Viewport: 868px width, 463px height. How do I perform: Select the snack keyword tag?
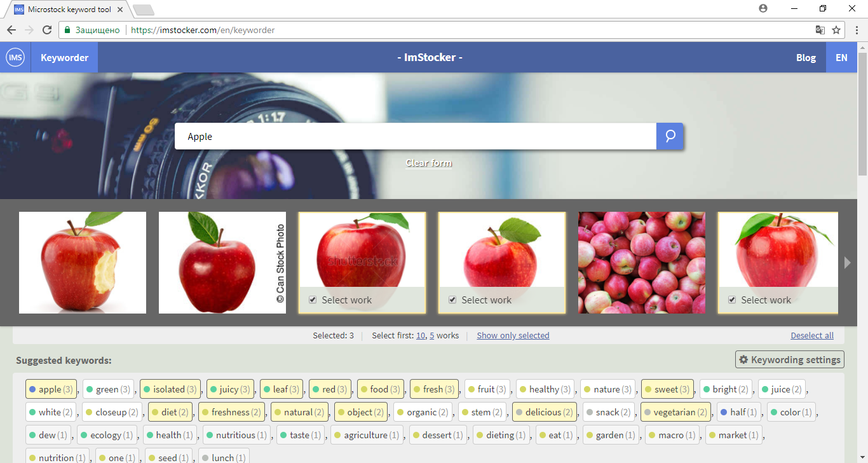pyautogui.click(x=609, y=412)
